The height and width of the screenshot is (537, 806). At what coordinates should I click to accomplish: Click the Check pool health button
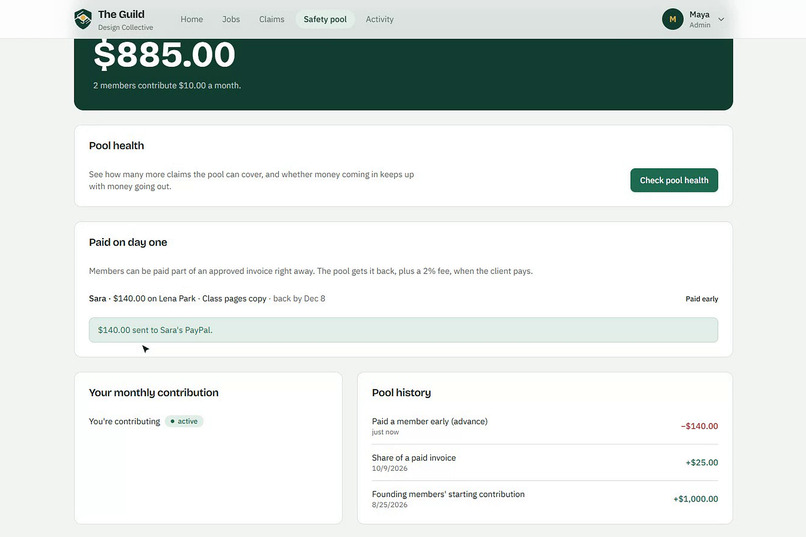tap(674, 180)
